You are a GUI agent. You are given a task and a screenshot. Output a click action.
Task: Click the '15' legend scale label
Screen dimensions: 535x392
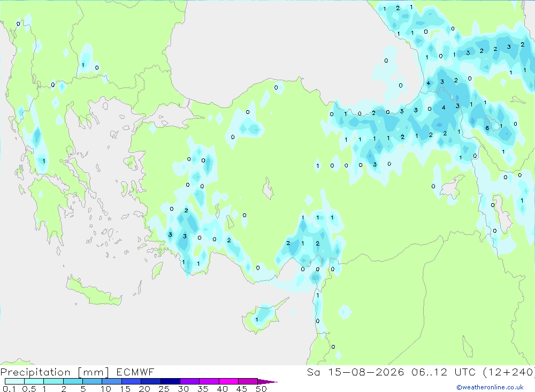pos(125,389)
